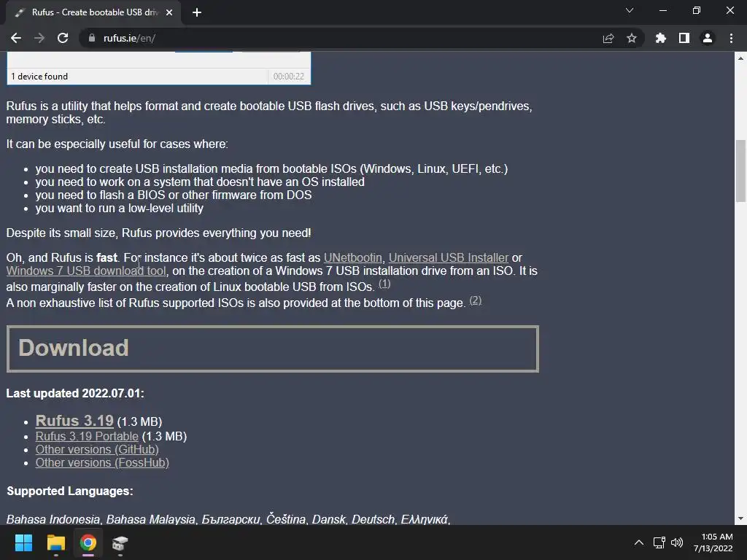Follow footnote link (2)

point(476,300)
